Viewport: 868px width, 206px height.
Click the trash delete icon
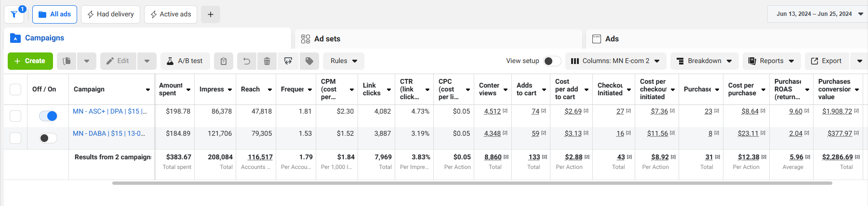[267, 61]
